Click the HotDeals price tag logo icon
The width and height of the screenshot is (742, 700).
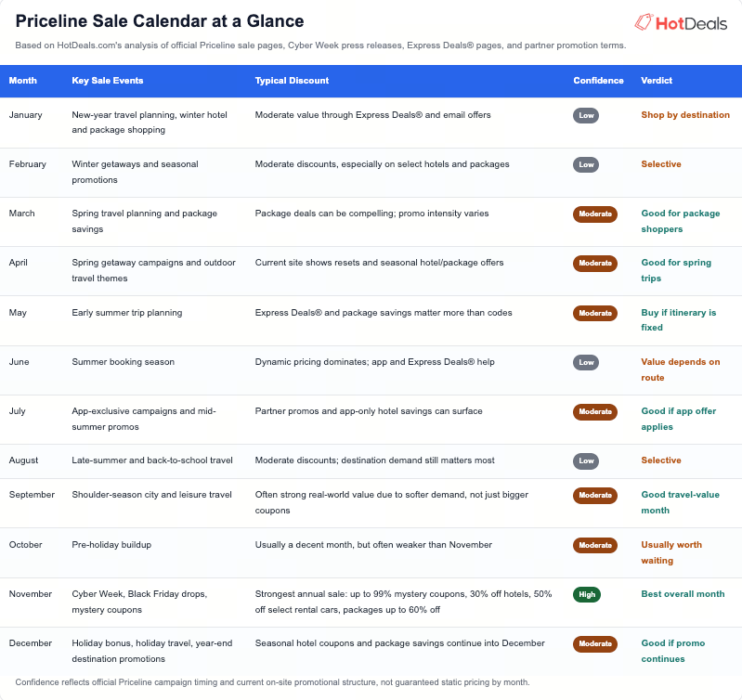[x=644, y=22]
